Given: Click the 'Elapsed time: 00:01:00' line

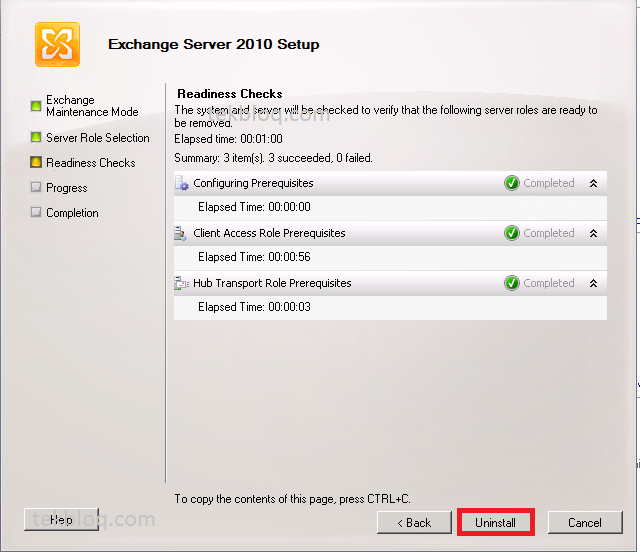Looking at the screenshot, I should (x=228, y=139).
